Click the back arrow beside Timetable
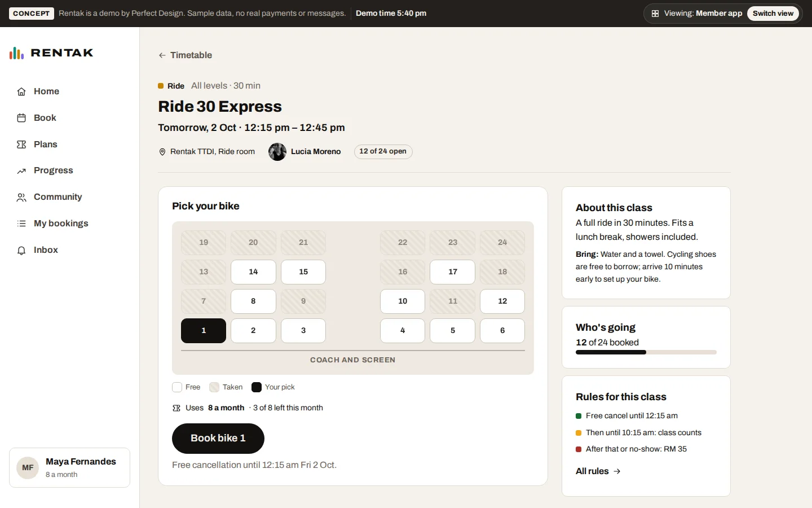The image size is (812, 508). 162,55
